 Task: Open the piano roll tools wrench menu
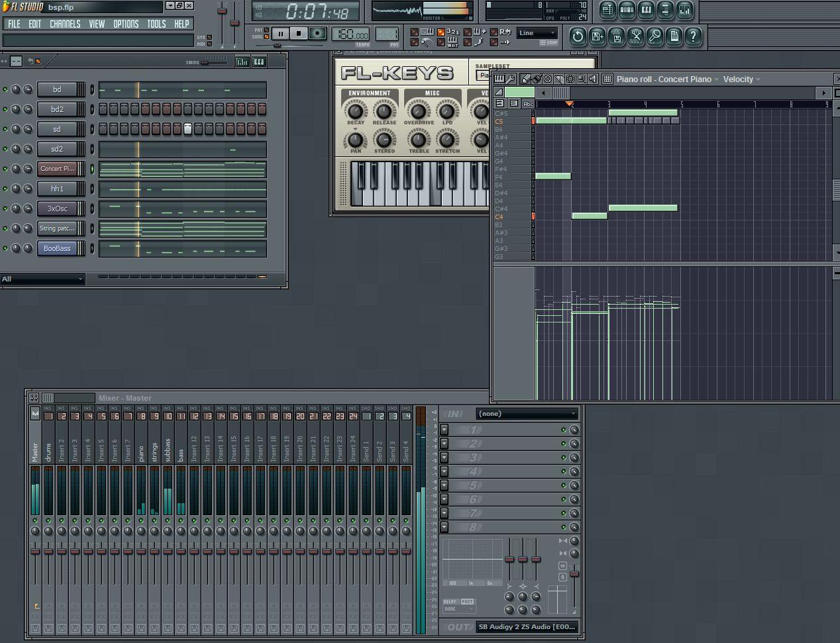tap(511, 79)
